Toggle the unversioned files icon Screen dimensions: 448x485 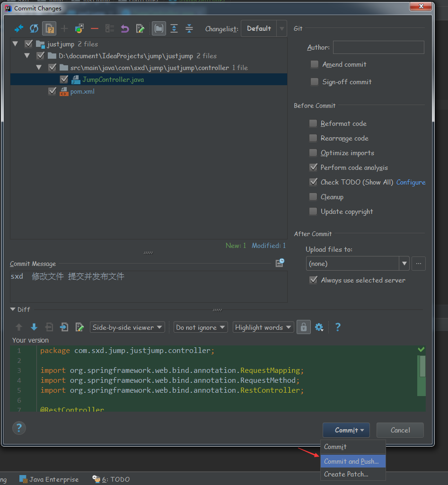(x=49, y=29)
